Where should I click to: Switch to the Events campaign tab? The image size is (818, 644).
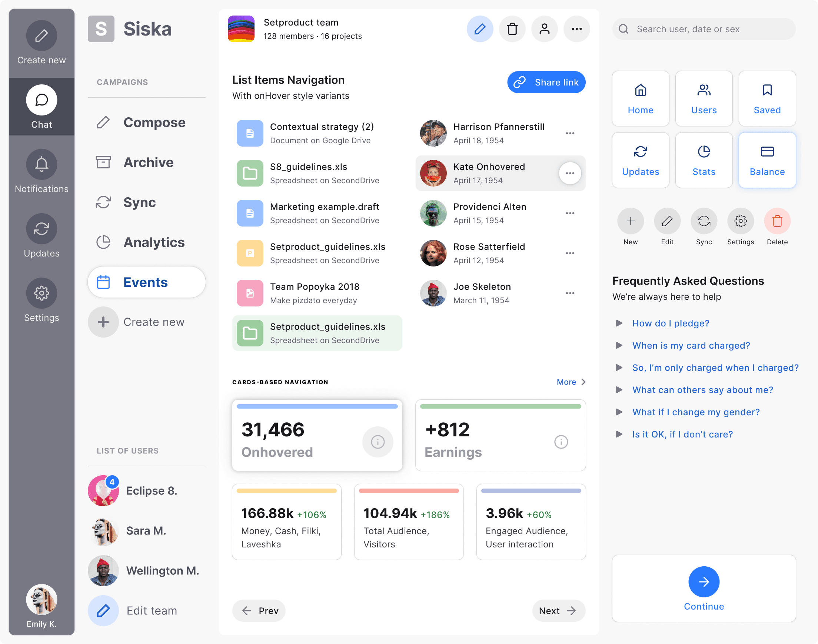[146, 282]
